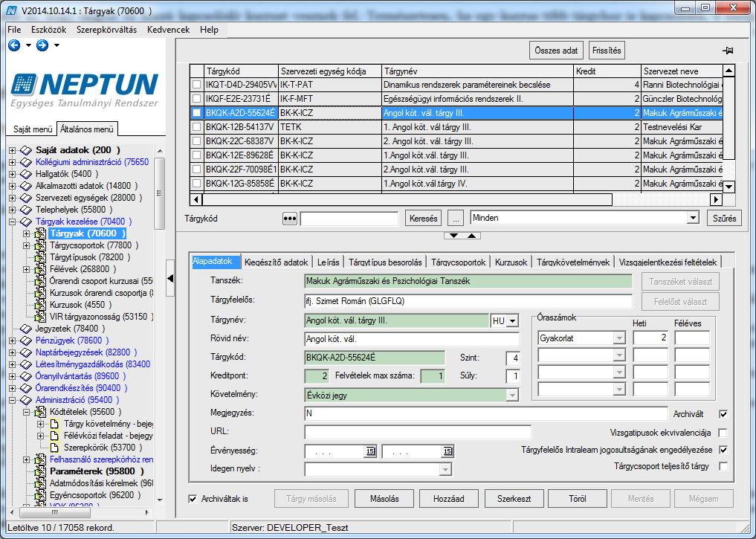Open the Gyakorlat óraszám type dropdown
The width and height of the screenshot is (756, 539).
coord(619,338)
